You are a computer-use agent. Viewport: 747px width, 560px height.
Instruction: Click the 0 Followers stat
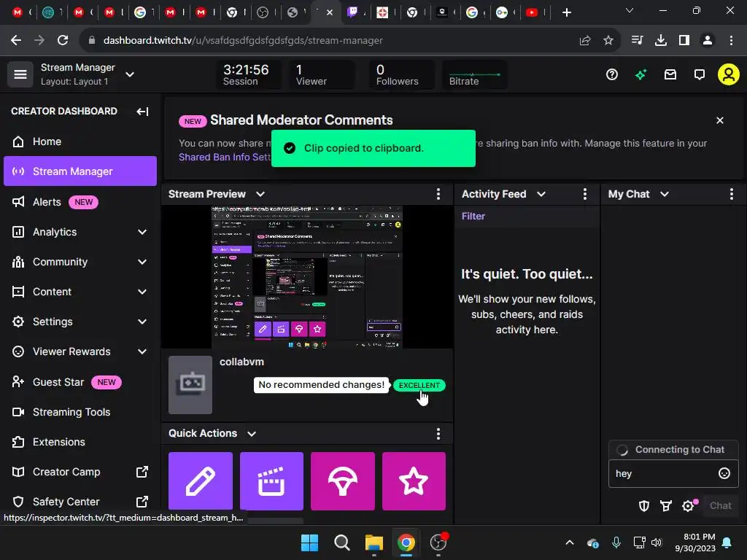400,75
